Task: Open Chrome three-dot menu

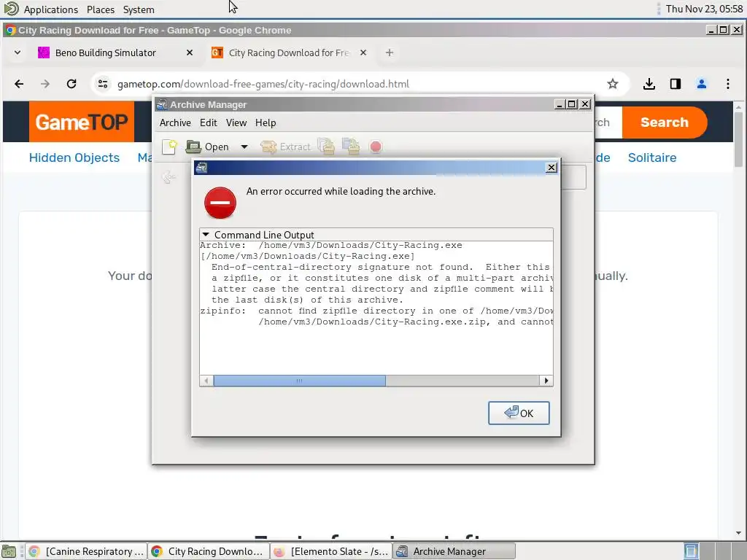Action: pos(728,84)
